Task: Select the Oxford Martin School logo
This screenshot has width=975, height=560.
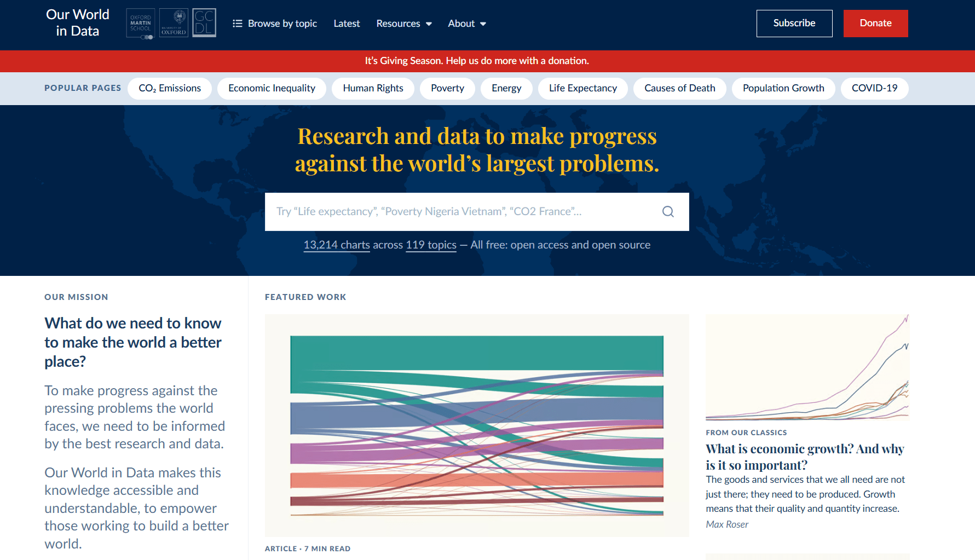Action: pyautogui.click(x=141, y=22)
